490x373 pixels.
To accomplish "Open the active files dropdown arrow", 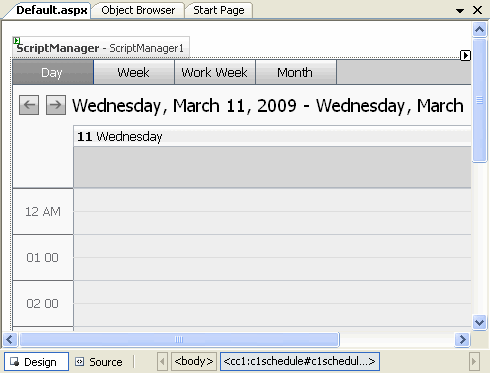I will pyautogui.click(x=460, y=11).
